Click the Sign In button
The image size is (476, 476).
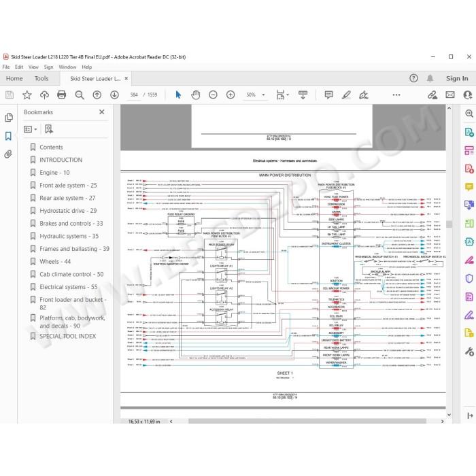point(457,79)
